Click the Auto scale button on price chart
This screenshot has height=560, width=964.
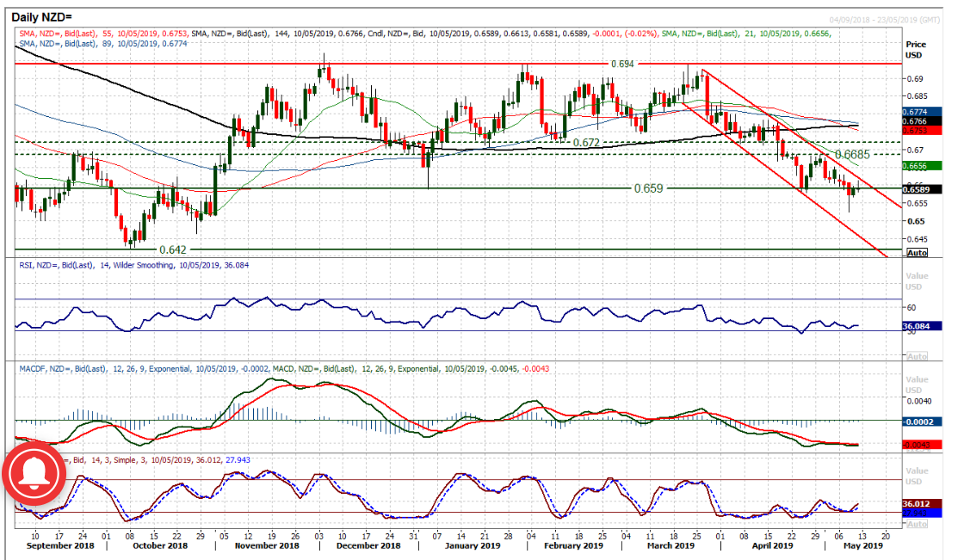pos(918,253)
